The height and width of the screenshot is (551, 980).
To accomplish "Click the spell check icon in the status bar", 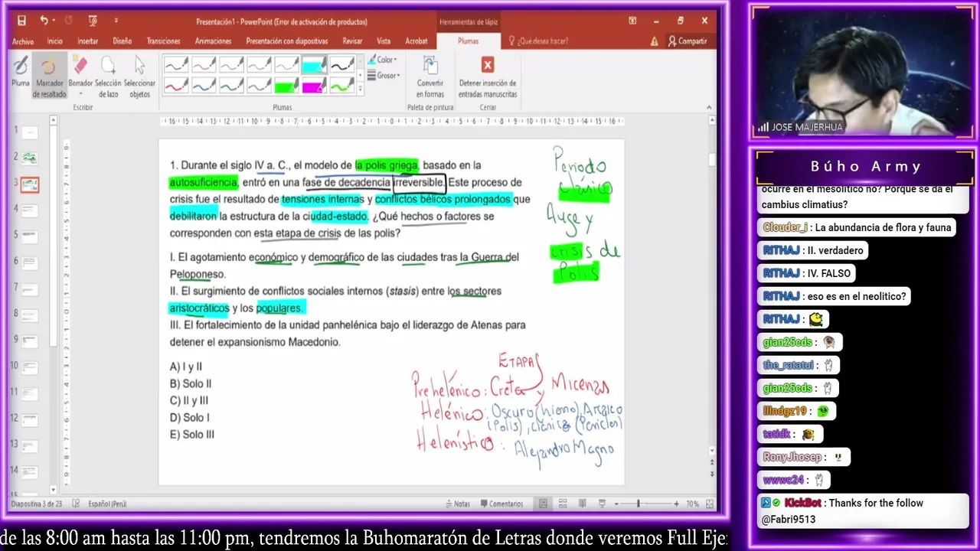I will coord(77,504).
